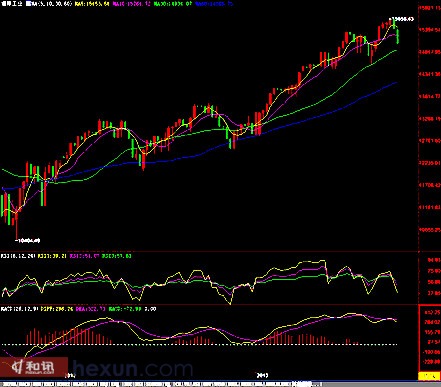Click the MA5 yellow legend value

coord(92,4)
